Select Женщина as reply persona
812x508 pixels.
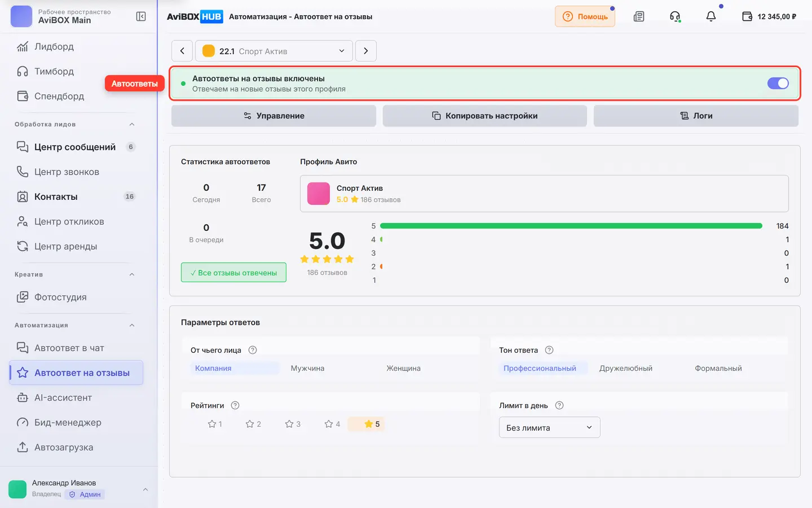[404, 368]
